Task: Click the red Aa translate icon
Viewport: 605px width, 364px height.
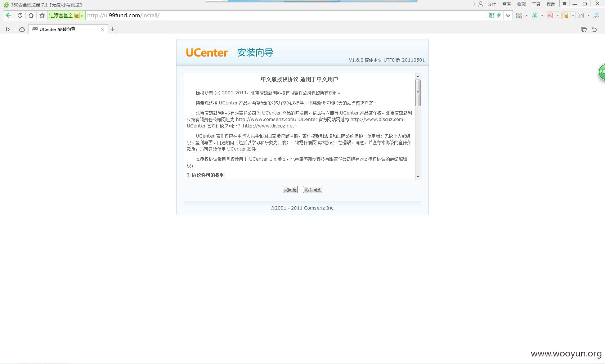Action: 550,15
